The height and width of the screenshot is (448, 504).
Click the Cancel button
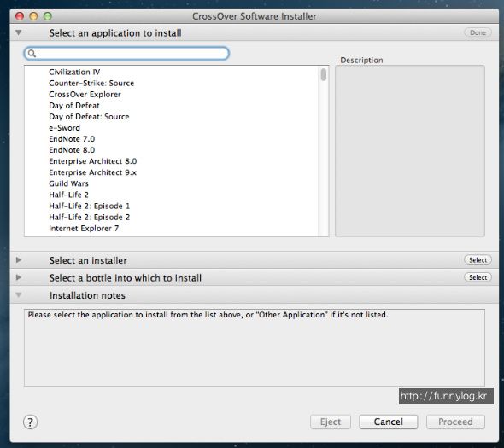coord(389,422)
